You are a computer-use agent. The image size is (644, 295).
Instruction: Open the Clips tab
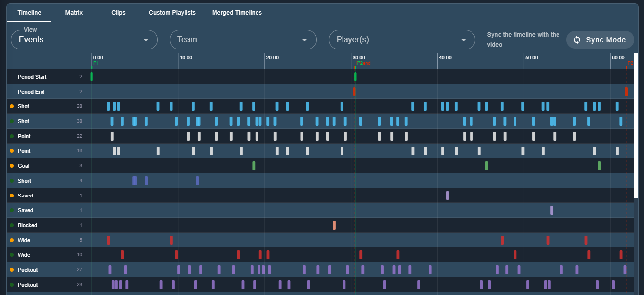[118, 13]
